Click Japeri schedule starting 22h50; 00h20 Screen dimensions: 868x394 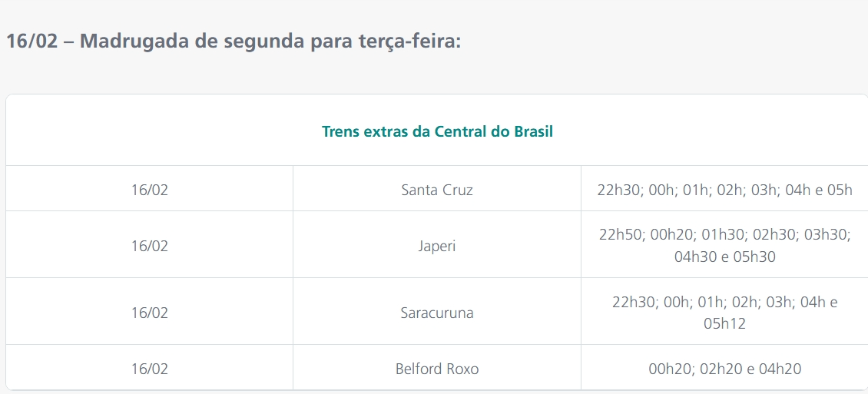tap(724, 235)
